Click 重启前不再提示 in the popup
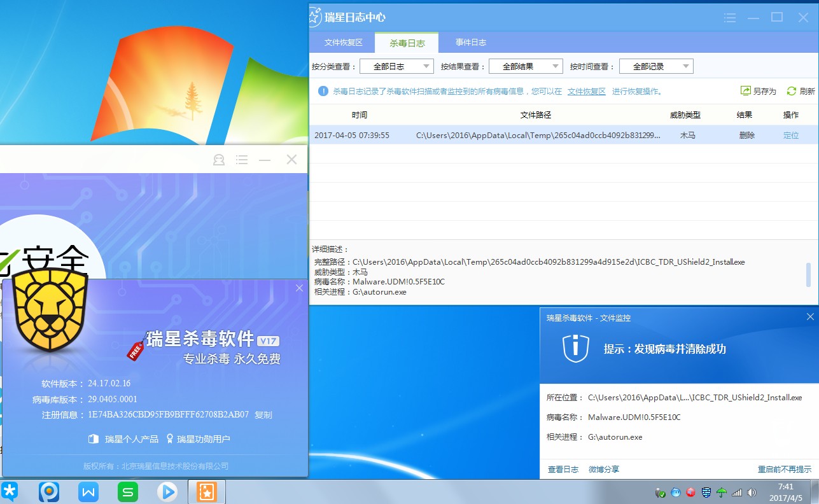The height and width of the screenshot is (504, 819). click(785, 470)
